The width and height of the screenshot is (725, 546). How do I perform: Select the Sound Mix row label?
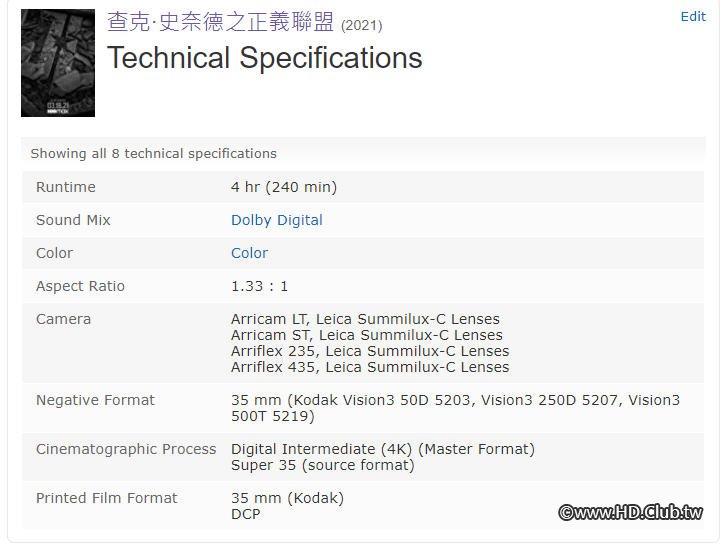tap(73, 220)
